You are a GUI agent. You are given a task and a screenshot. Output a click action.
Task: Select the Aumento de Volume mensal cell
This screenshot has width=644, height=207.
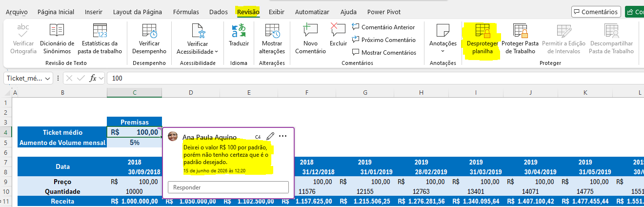[62, 143]
